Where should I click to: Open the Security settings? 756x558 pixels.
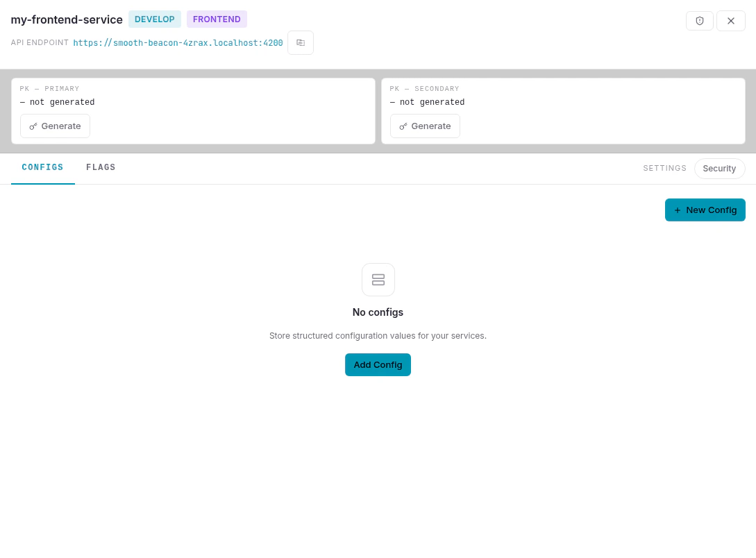pyautogui.click(x=719, y=169)
